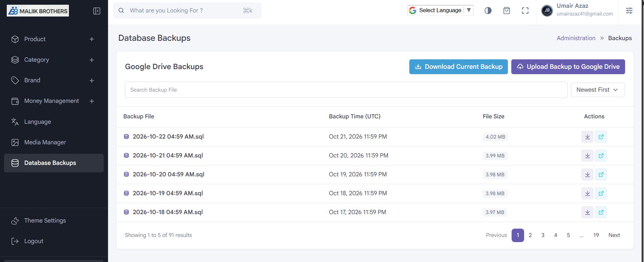Open Language in the sidebar
This screenshot has width=644, height=262.
tap(54, 122)
